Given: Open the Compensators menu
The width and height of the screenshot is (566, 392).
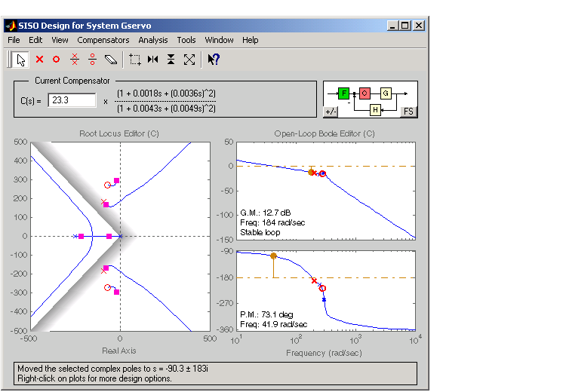Looking at the screenshot, I should pyautogui.click(x=103, y=40).
